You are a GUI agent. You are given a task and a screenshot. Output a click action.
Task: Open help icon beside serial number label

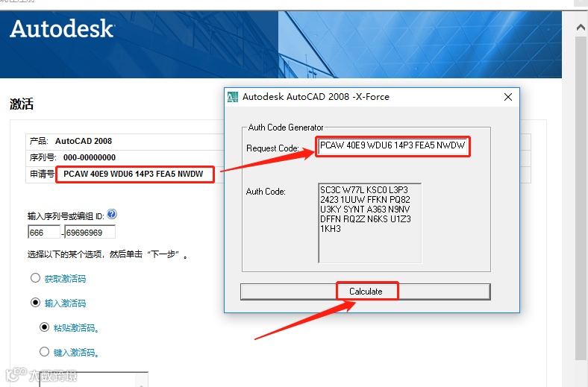pyautogui.click(x=112, y=214)
